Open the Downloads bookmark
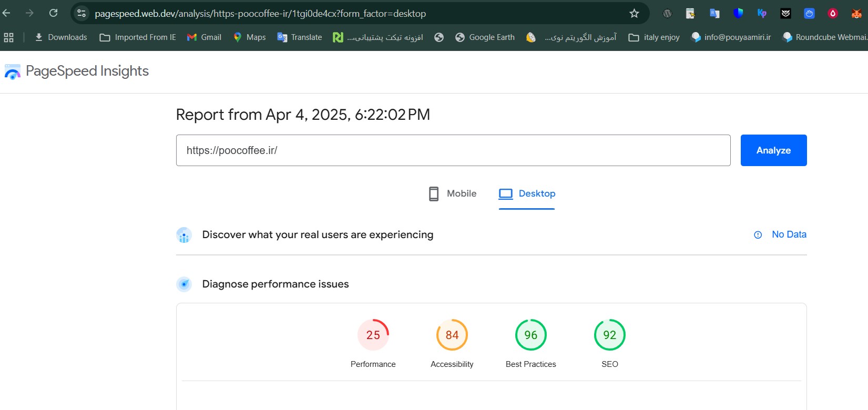Screen dimensions: 868x410 61,37
